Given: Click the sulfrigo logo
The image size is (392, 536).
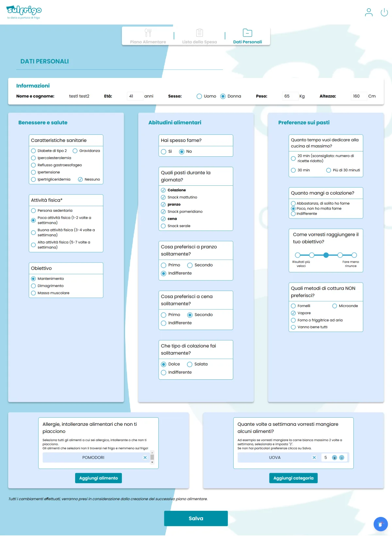Looking at the screenshot, I should pos(24,12).
